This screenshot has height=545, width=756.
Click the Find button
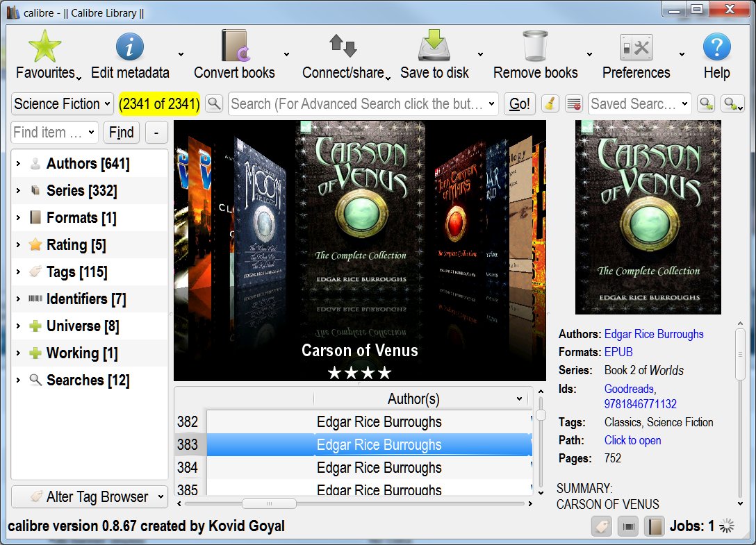[122, 132]
